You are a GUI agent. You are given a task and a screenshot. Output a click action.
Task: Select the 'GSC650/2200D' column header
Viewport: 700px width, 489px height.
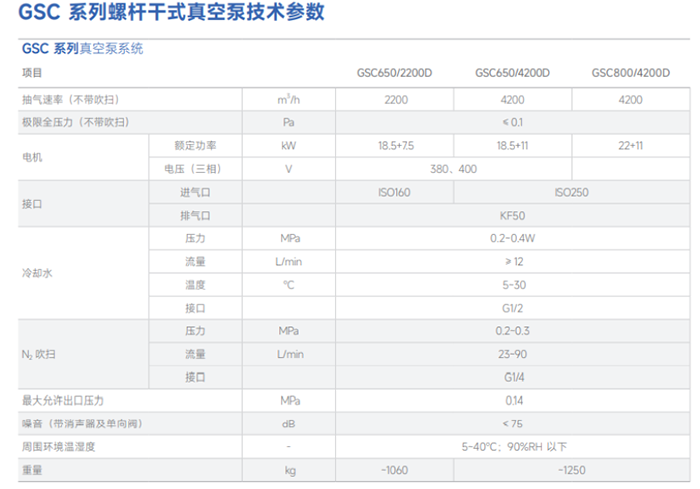(394, 73)
